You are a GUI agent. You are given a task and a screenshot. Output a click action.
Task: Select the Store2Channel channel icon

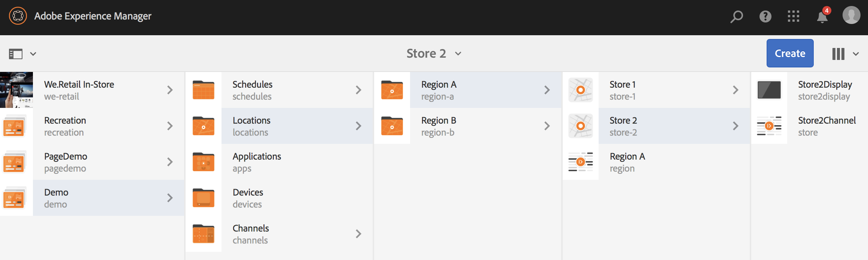point(769,126)
